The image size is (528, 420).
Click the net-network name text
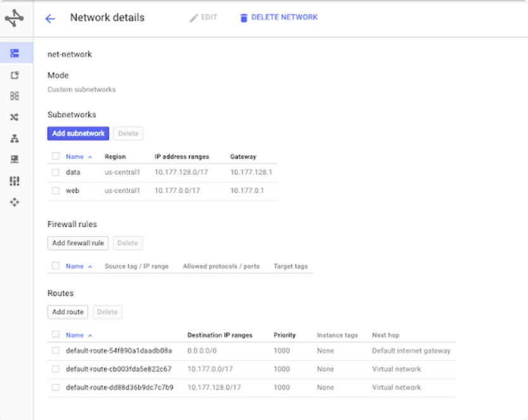(70, 54)
